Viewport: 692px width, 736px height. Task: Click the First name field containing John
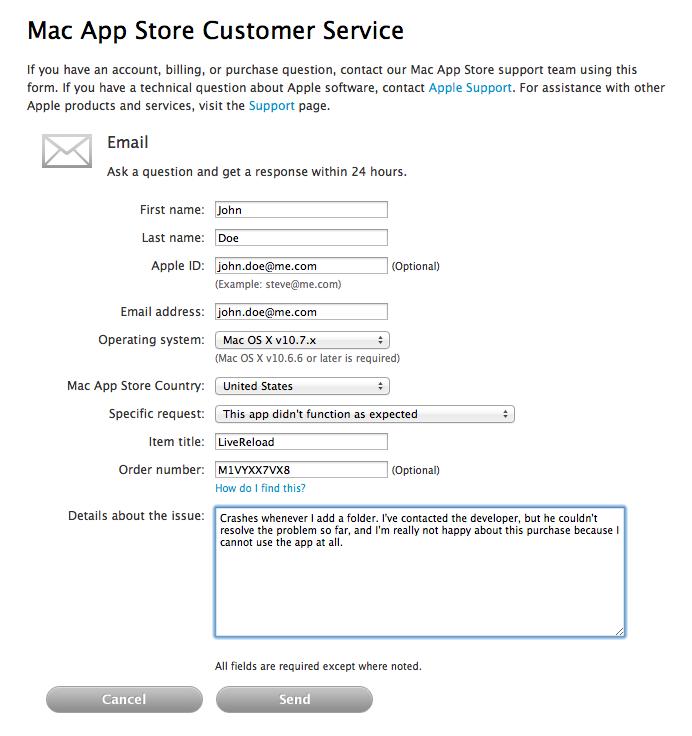pyautogui.click(x=301, y=210)
